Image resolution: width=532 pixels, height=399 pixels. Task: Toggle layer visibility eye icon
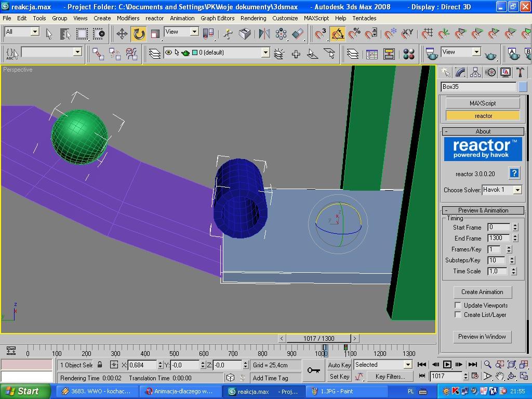pyautogui.click(x=168, y=52)
